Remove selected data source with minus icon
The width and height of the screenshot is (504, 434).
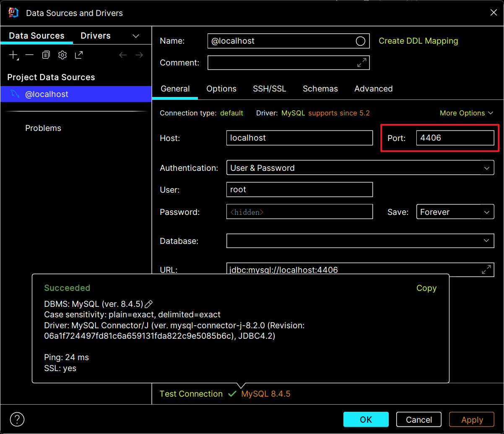[29, 55]
